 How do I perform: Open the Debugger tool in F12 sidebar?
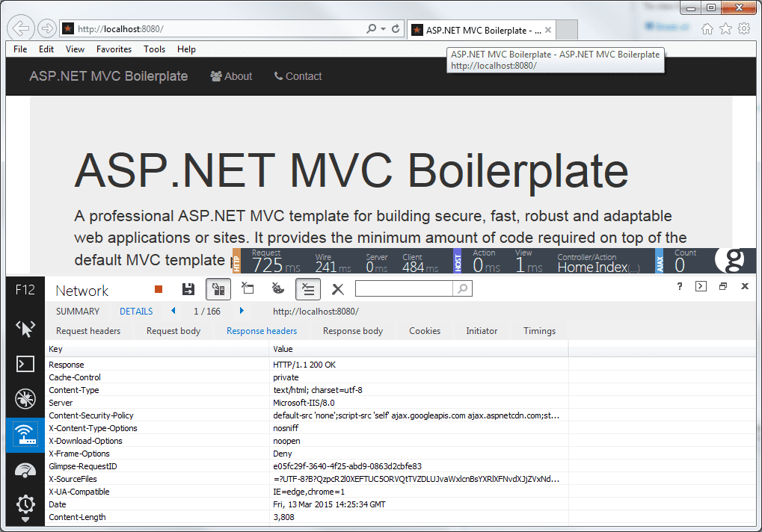click(x=25, y=398)
